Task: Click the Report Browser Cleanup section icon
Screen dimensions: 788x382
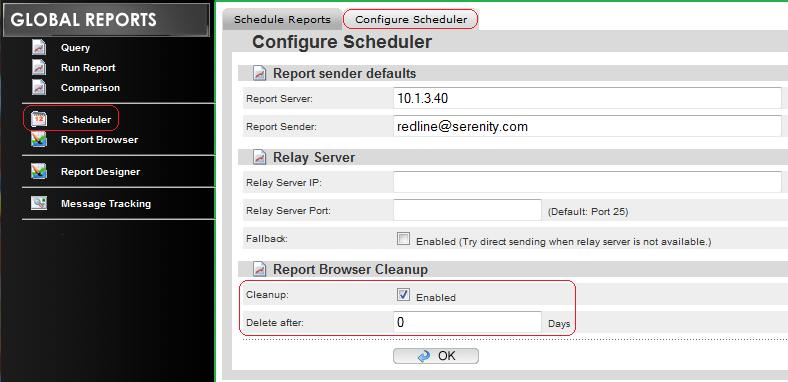Action: tap(259, 269)
